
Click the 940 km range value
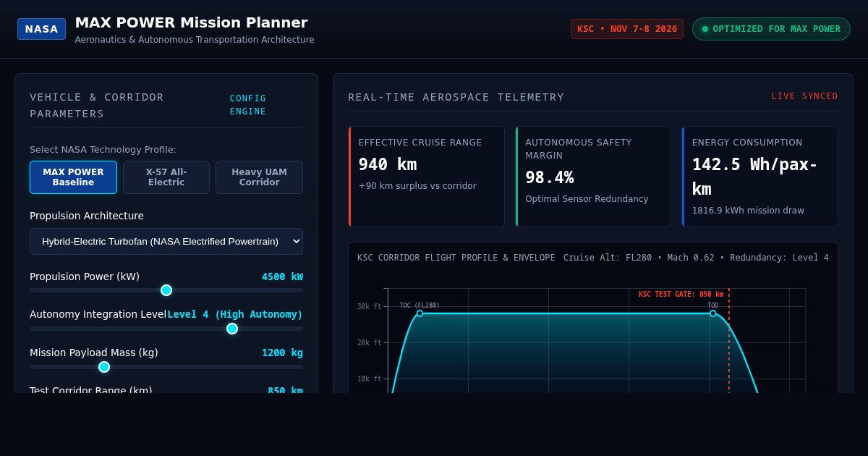pos(388,164)
